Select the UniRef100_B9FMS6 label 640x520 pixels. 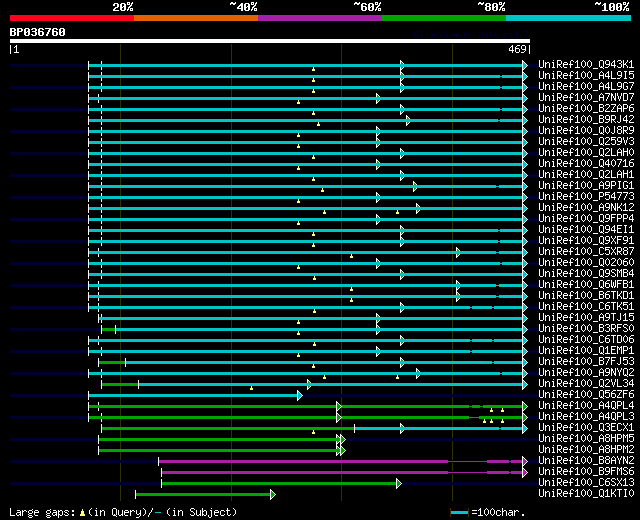click(x=586, y=472)
